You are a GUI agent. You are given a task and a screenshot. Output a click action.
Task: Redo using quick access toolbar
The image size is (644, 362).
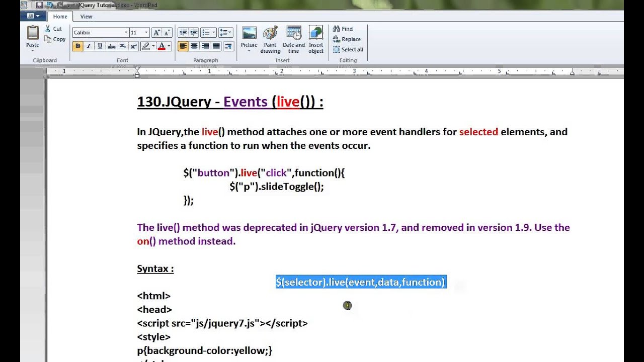(61, 5)
